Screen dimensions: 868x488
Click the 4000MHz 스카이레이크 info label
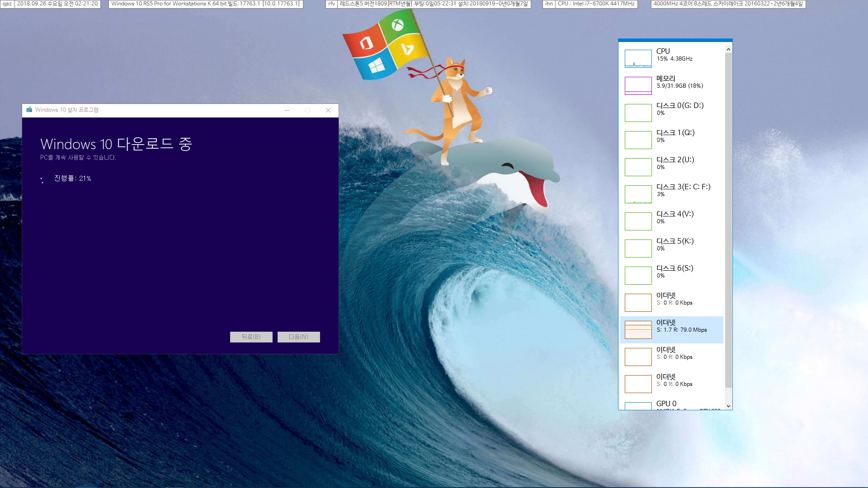pos(728,4)
